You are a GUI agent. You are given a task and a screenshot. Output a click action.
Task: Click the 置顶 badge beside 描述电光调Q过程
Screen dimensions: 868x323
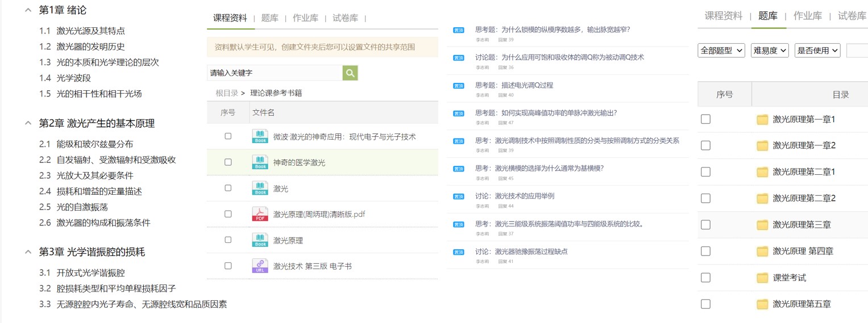pyautogui.click(x=458, y=86)
